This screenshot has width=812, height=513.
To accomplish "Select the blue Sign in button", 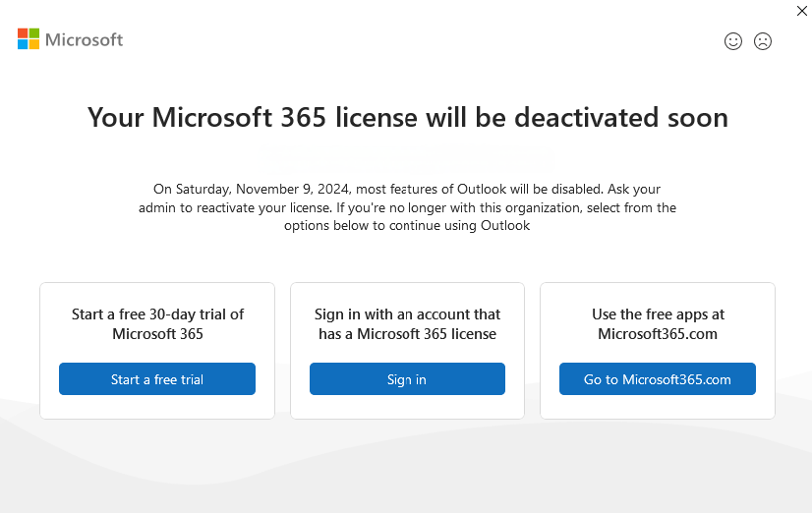I will click(x=407, y=379).
